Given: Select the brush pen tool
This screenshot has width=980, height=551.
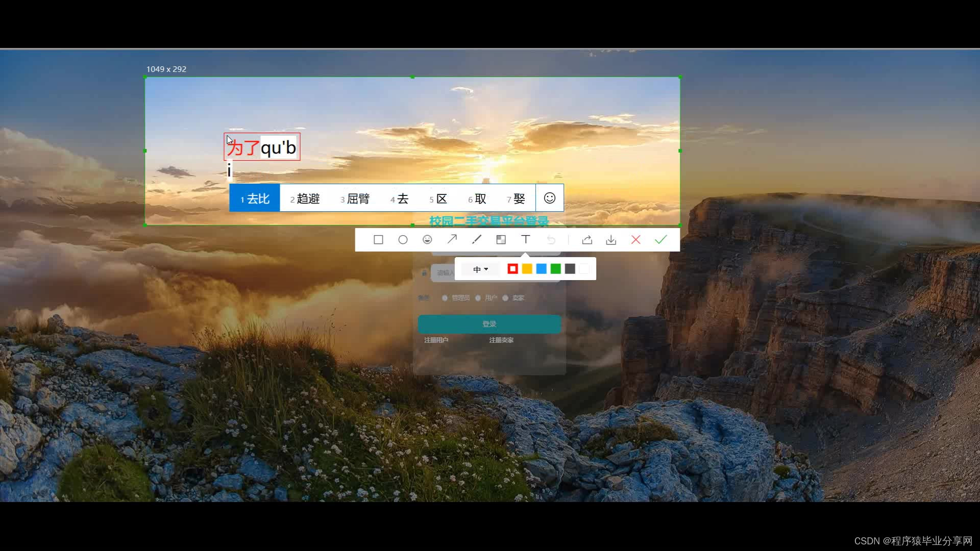Looking at the screenshot, I should click(x=477, y=239).
